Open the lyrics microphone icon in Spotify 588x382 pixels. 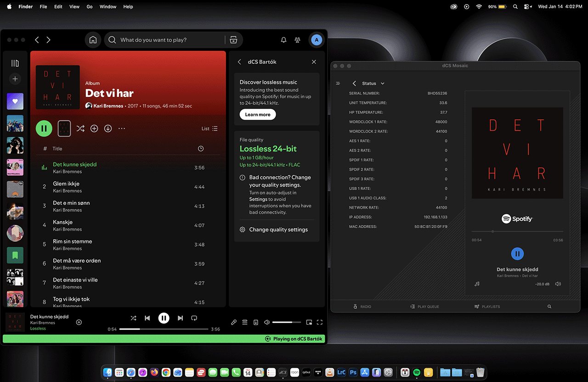[234, 322]
